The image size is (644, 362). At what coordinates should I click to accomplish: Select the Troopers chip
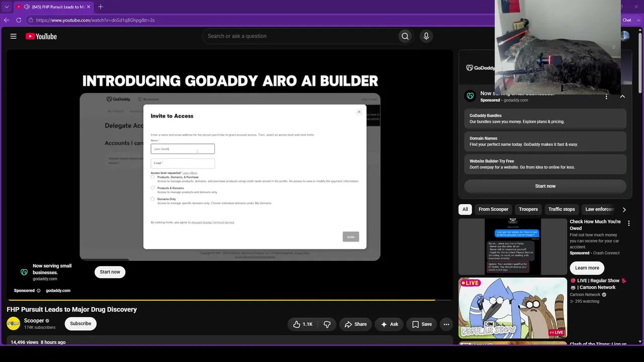tap(528, 209)
